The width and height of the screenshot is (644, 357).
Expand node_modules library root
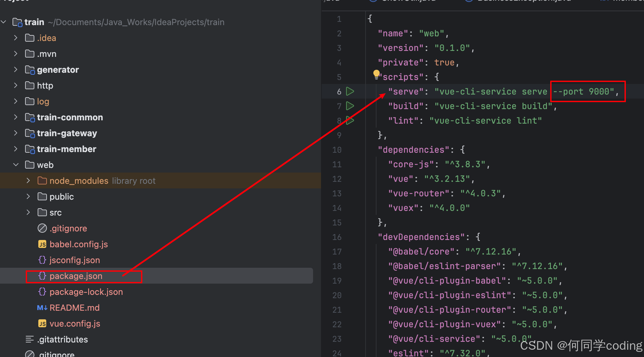(x=28, y=181)
